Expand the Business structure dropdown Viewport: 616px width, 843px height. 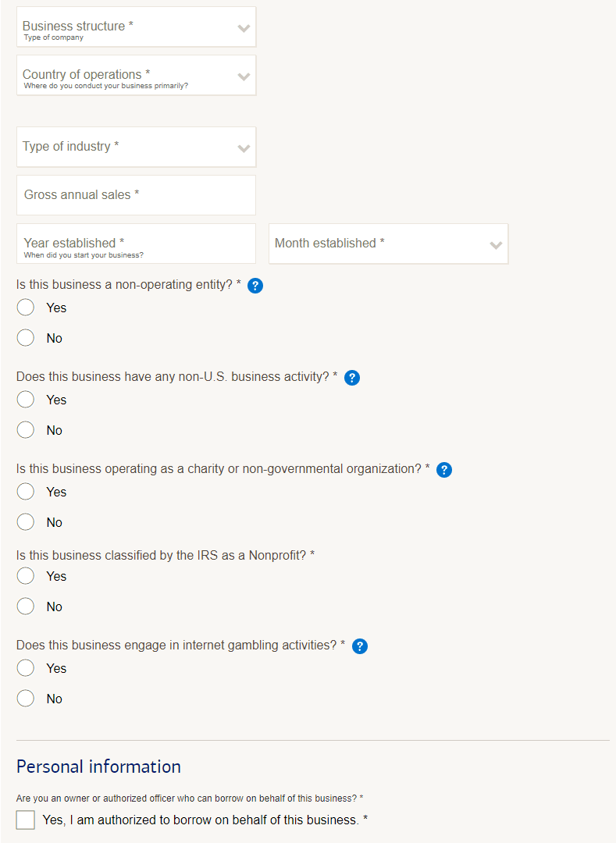coord(136,27)
